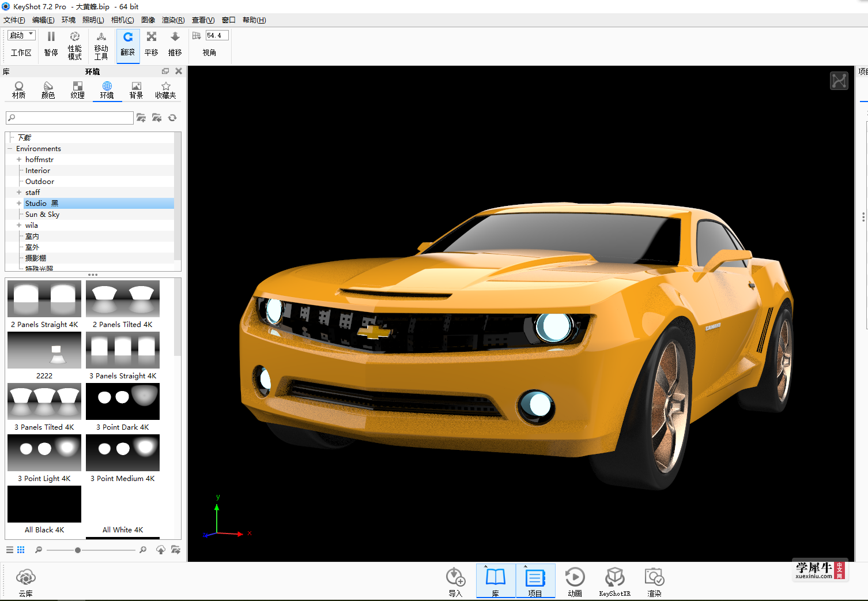Expand the hoffmstr folder
Image resolution: width=868 pixels, height=601 pixels.
coord(19,159)
